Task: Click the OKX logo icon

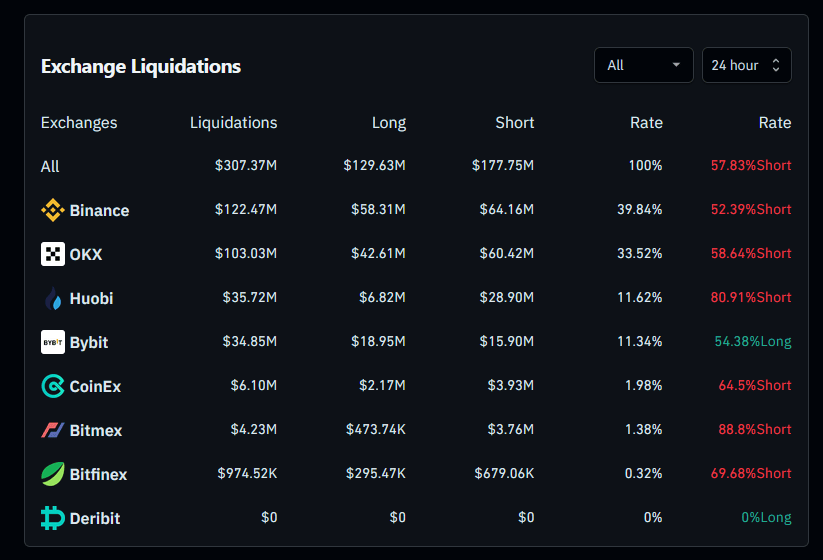Action: click(52, 254)
